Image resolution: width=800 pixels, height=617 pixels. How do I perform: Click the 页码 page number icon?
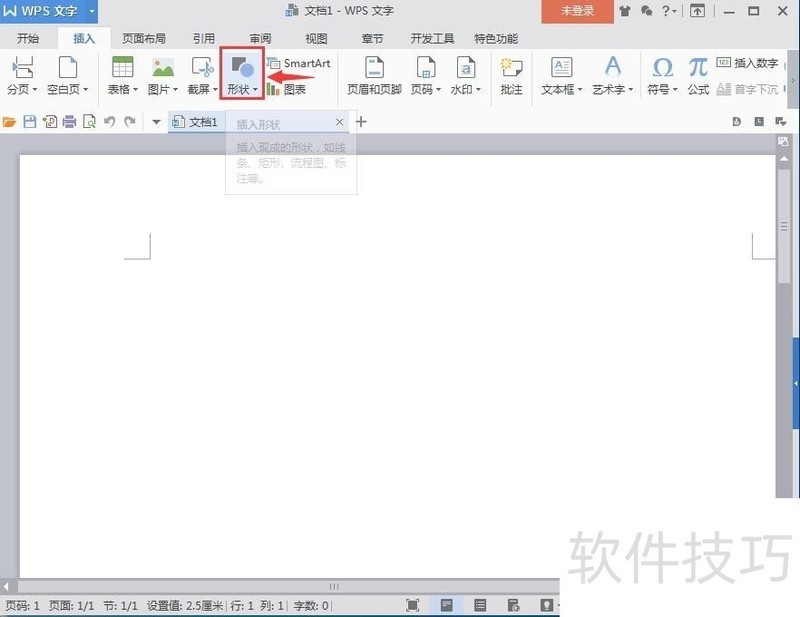click(x=426, y=67)
